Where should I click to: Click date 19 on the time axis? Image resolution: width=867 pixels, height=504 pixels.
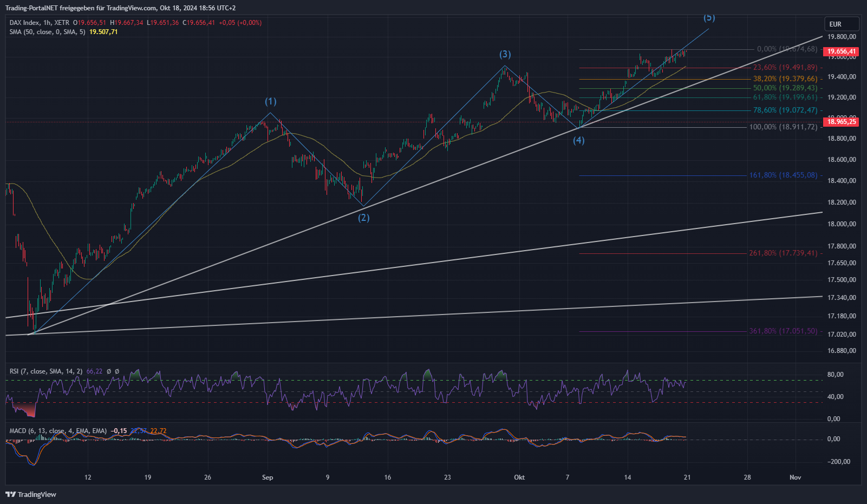[148, 477]
